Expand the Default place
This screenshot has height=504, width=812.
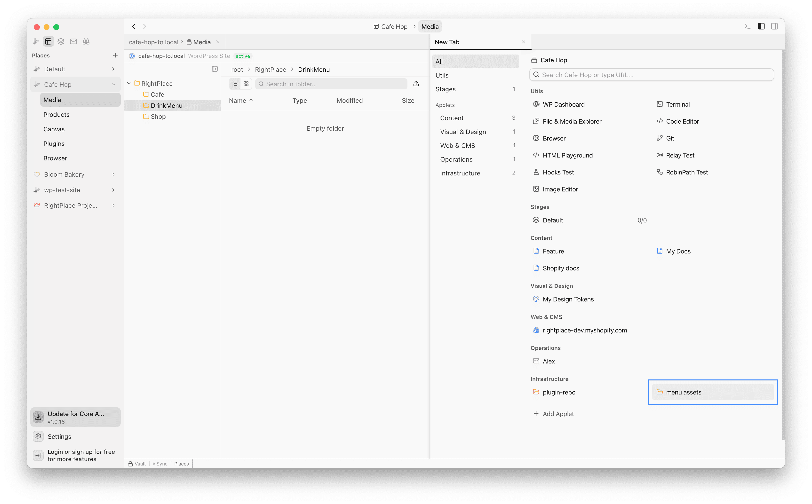[x=113, y=69]
